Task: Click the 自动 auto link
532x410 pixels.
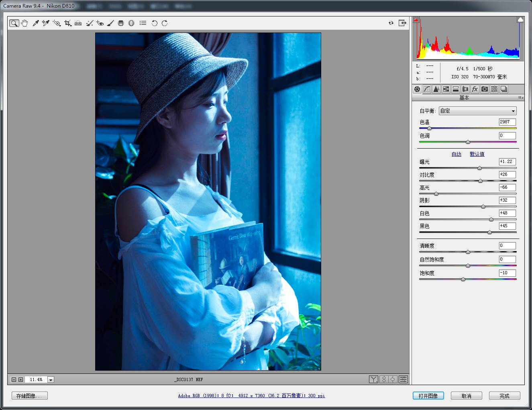Action: (457, 154)
